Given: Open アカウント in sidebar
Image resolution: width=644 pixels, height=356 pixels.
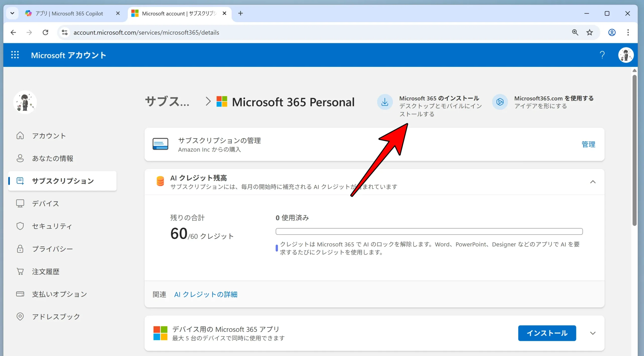Looking at the screenshot, I should tap(62, 136).
